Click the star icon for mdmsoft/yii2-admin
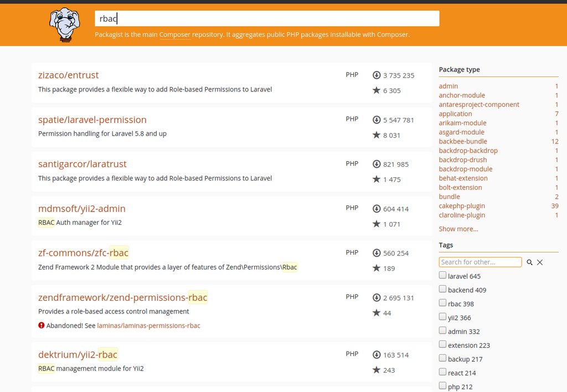Viewport: 567px width, 392px height. [x=377, y=224]
